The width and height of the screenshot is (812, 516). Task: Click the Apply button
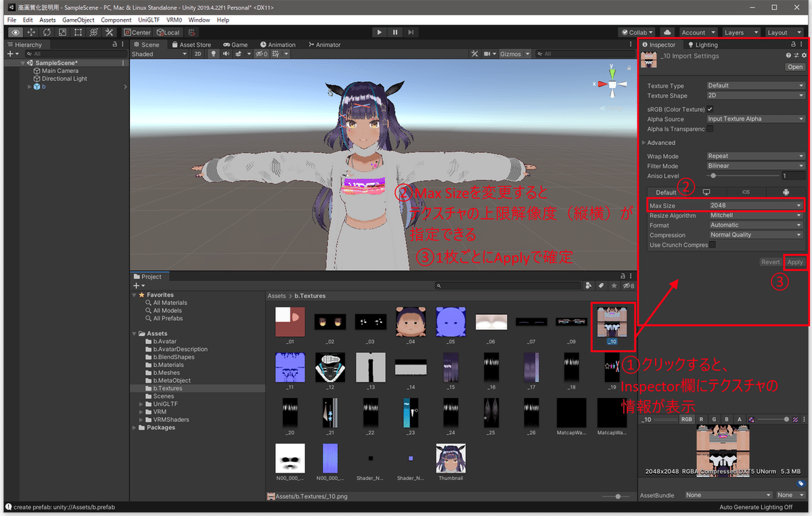[795, 262]
